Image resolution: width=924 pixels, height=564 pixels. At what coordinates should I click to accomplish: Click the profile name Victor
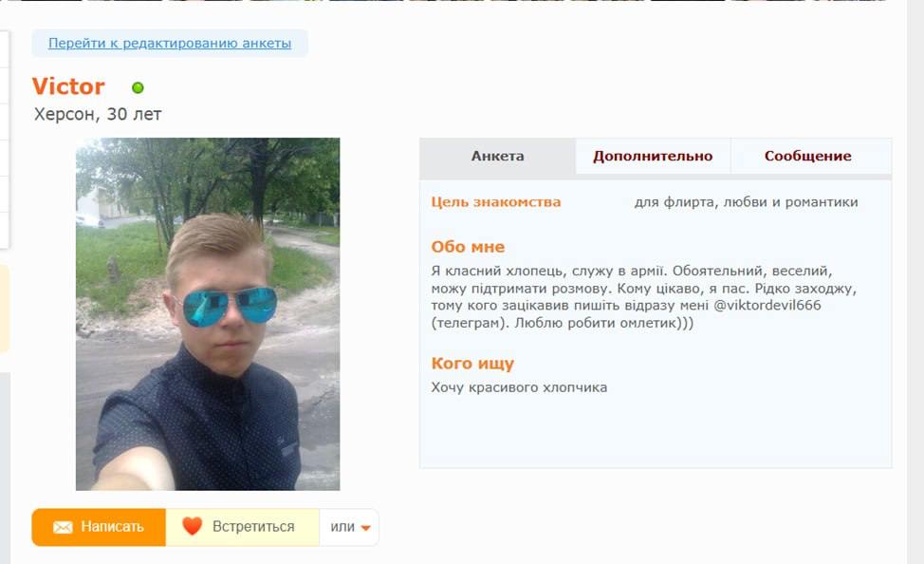68,86
